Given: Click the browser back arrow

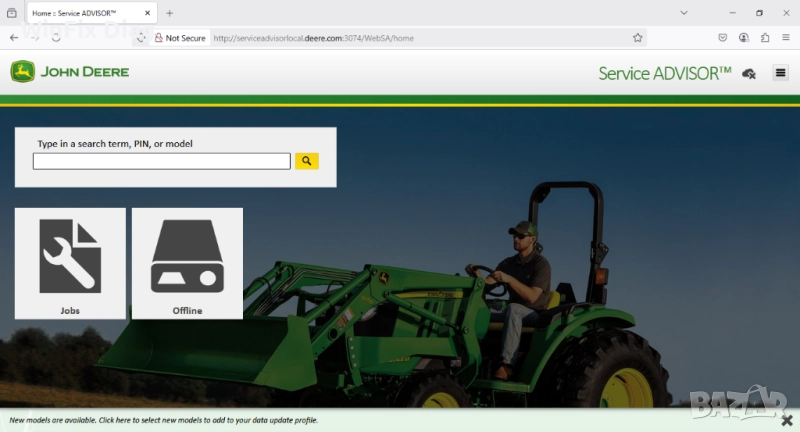Looking at the screenshot, I should point(14,38).
